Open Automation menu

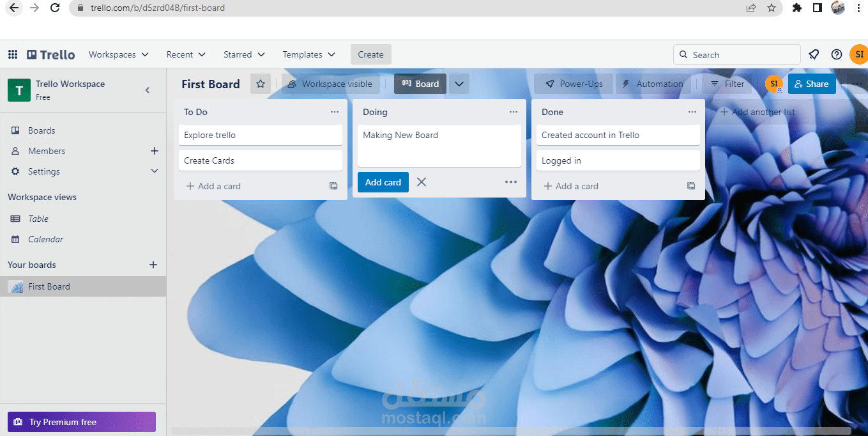pos(652,84)
